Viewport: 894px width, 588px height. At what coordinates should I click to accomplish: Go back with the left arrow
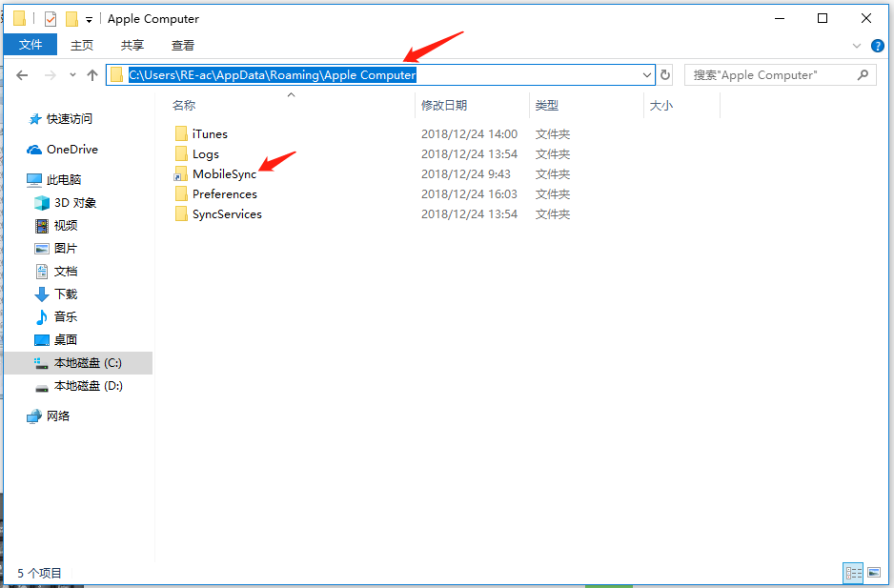(x=22, y=75)
